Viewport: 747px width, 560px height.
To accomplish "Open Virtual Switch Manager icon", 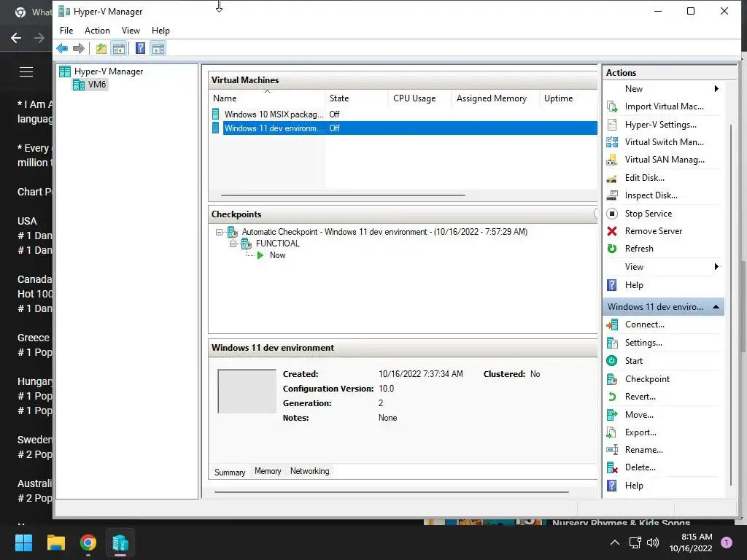I will 612,142.
